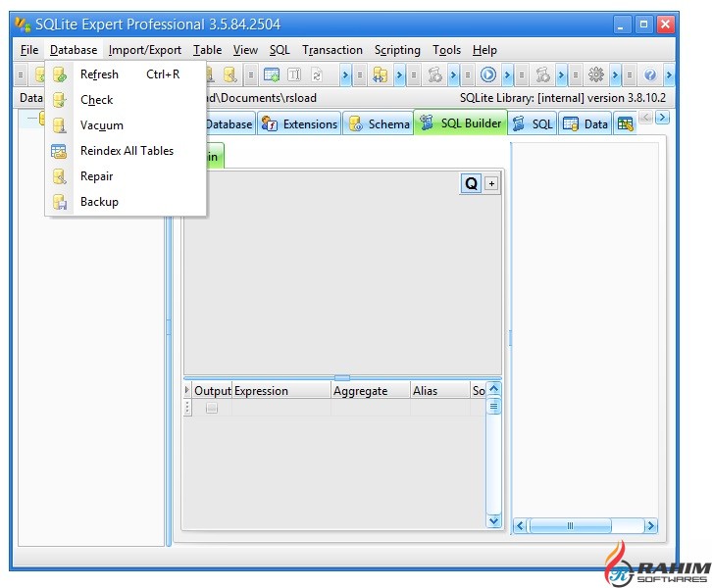
Task: Choose Reindex All Tables menu entry
Action: pyautogui.click(x=126, y=151)
